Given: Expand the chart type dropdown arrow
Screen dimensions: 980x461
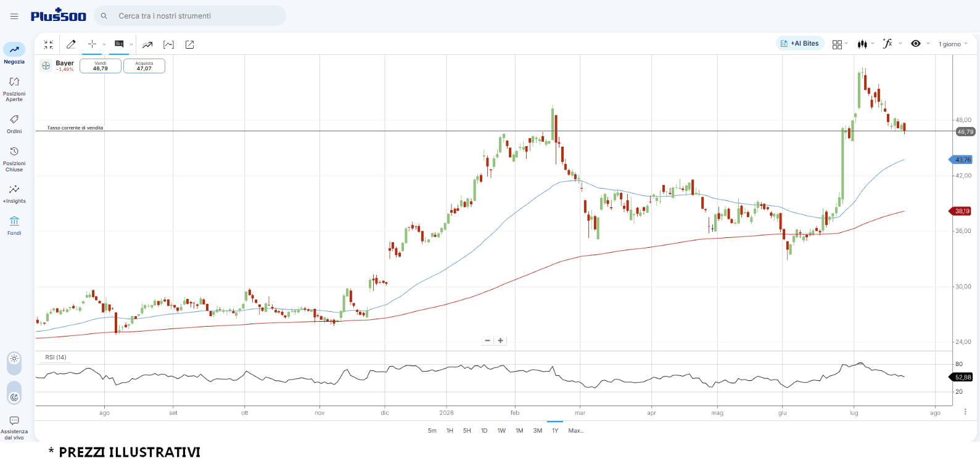Looking at the screenshot, I should coord(873,44).
